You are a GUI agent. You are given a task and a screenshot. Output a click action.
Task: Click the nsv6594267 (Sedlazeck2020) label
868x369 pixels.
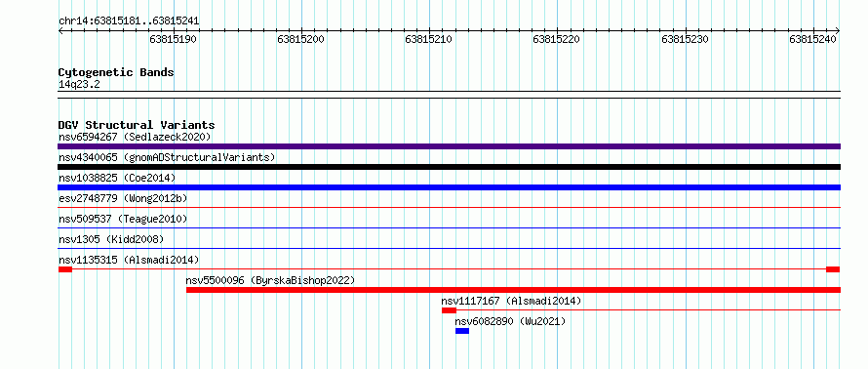point(135,137)
